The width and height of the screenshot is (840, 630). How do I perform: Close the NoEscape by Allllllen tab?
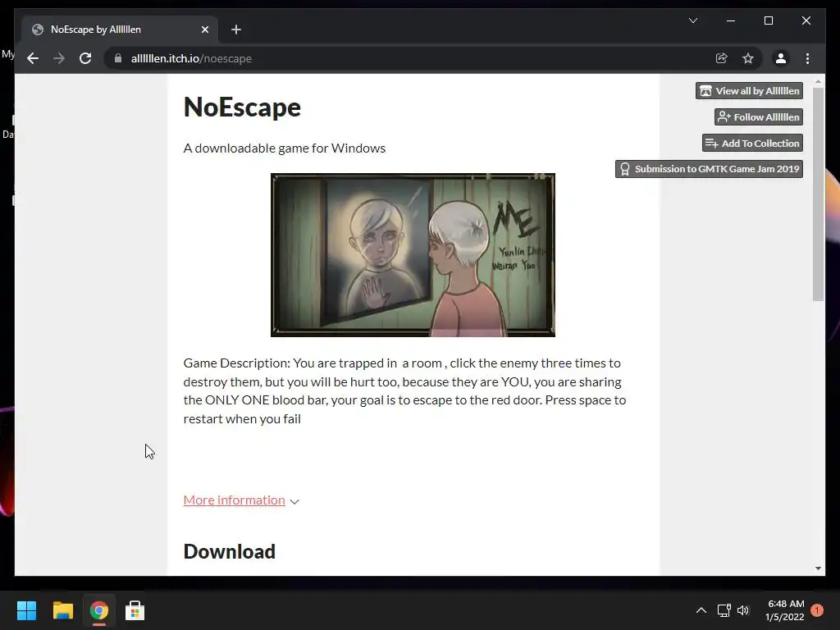(204, 30)
